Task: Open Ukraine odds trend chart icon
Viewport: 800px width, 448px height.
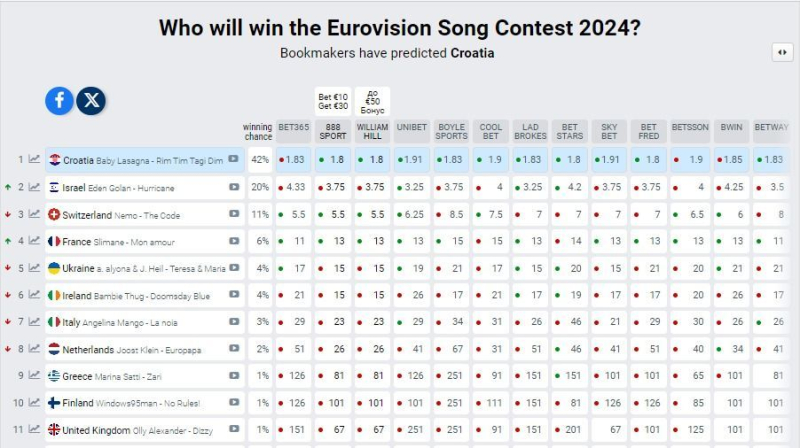Action: pos(34,268)
